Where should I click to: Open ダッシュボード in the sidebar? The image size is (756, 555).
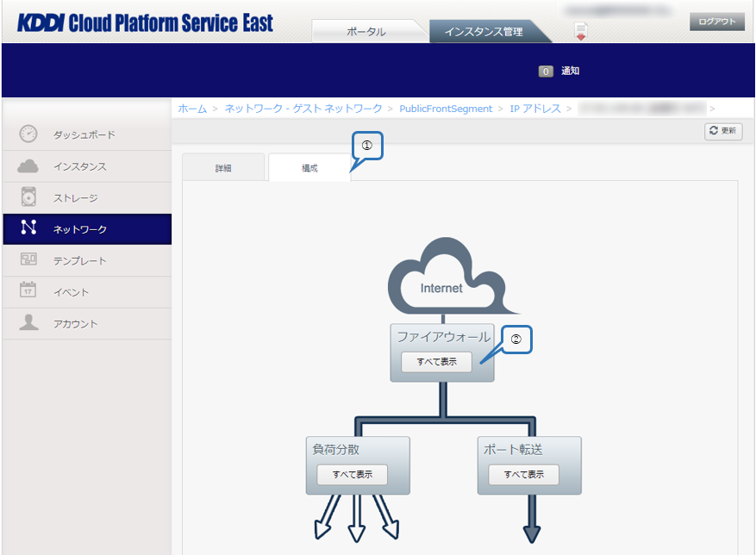click(87, 134)
